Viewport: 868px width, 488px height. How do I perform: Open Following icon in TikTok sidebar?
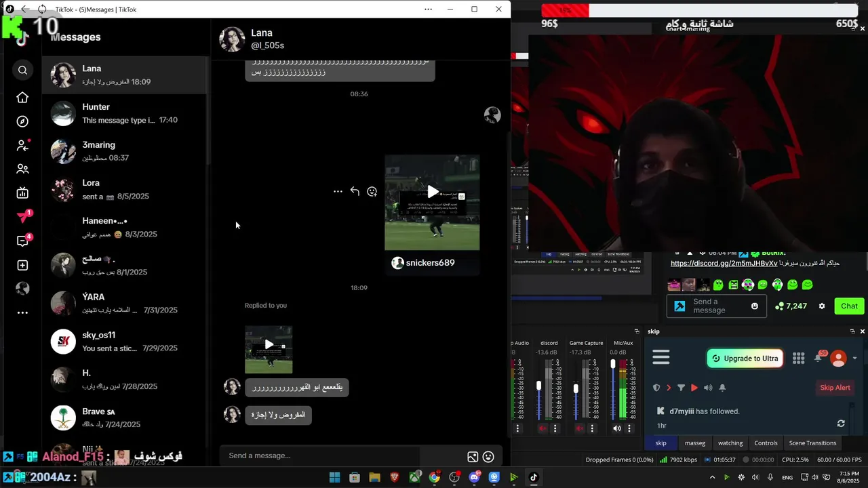point(22,145)
